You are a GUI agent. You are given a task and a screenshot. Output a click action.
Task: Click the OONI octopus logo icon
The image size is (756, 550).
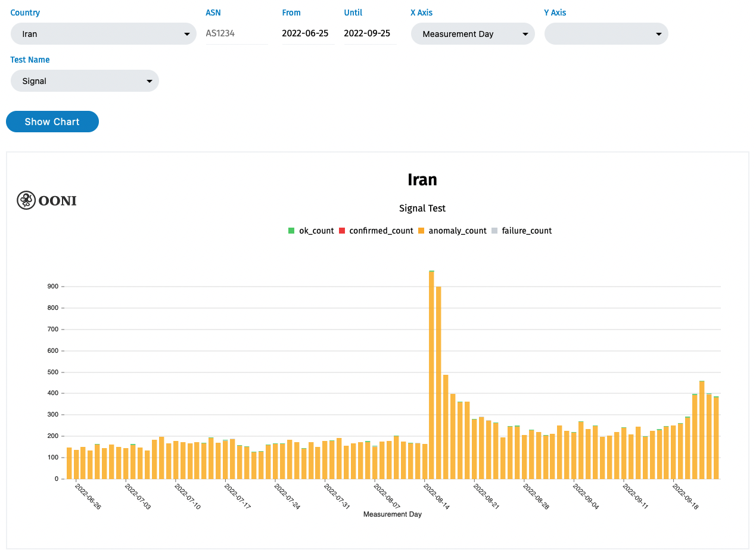tap(26, 200)
